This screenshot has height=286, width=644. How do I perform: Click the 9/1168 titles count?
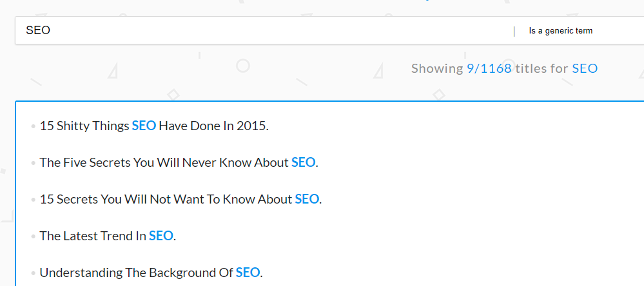pos(489,68)
